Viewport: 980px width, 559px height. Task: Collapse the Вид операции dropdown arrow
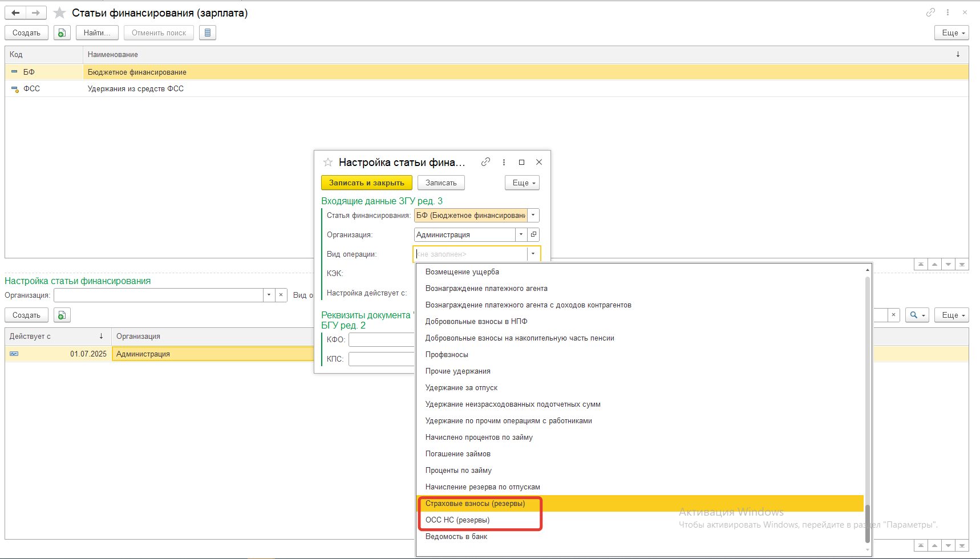point(533,254)
